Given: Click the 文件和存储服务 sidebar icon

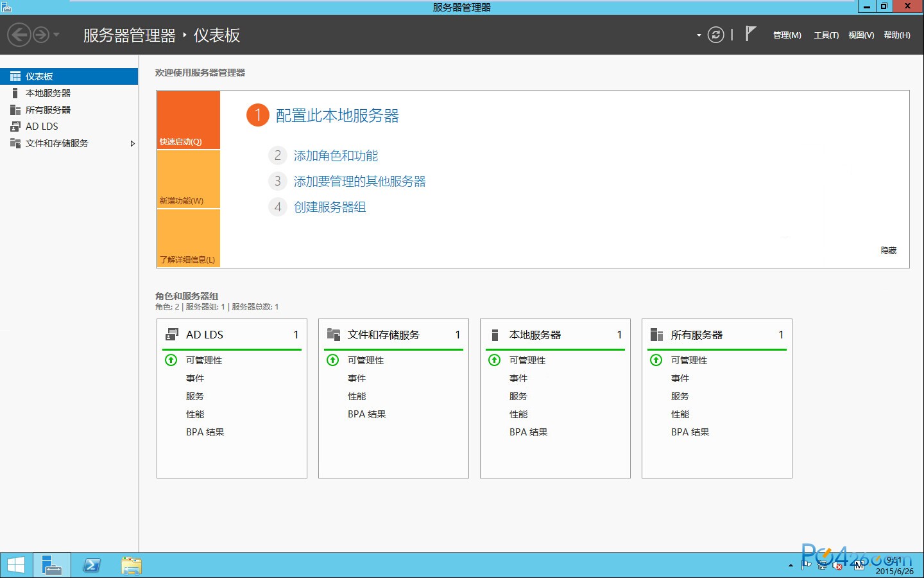Looking at the screenshot, I should [15, 143].
